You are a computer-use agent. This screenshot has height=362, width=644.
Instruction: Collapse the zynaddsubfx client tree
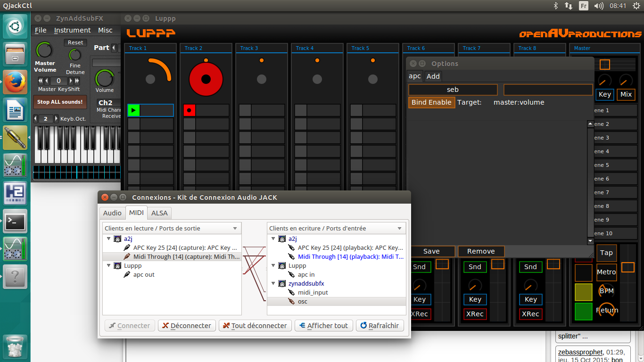pos(274,283)
